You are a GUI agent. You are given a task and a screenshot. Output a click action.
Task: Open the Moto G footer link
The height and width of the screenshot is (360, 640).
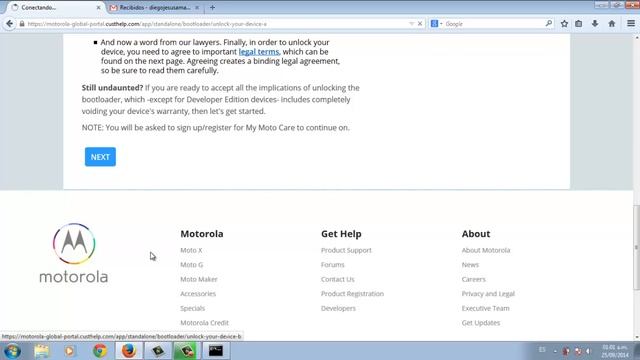[191, 264]
